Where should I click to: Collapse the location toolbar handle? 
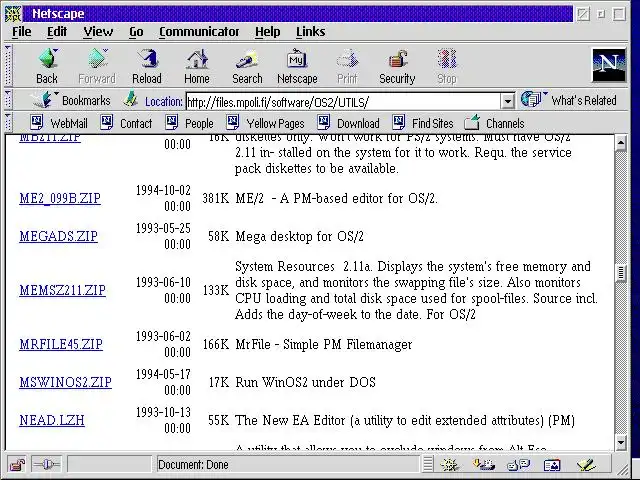[x=8, y=99]
